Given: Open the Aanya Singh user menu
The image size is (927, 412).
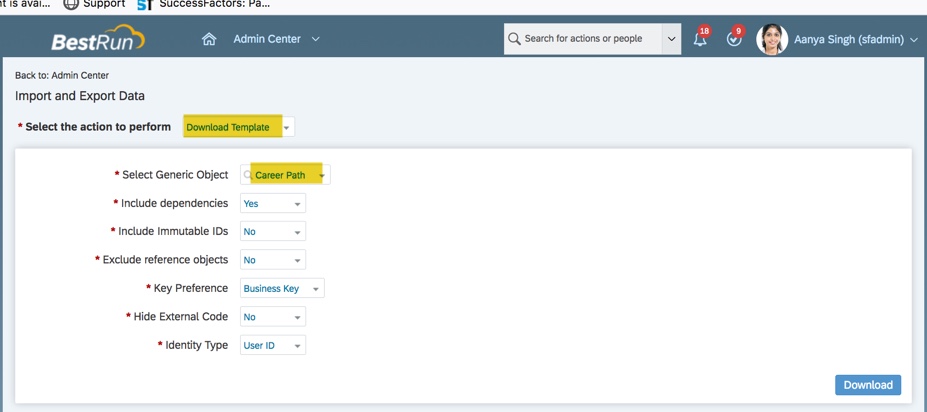Looking at the screenshot, I should [x=855, y=40].
